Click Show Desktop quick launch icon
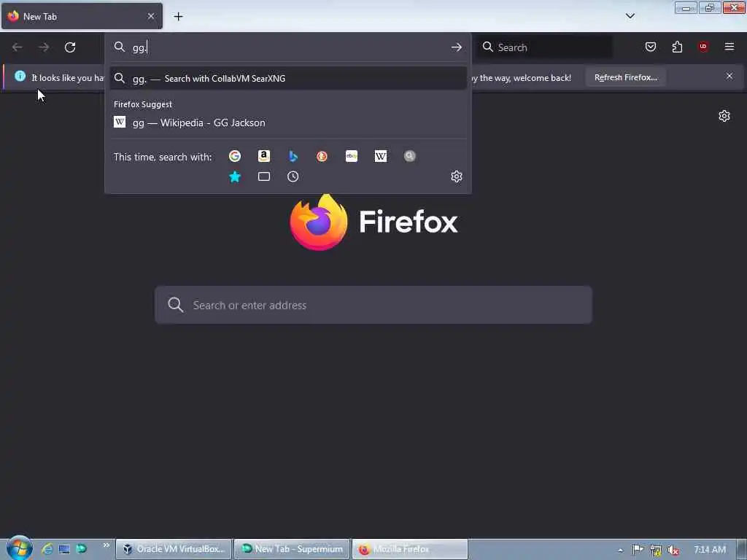Image resolution: width=747 pixels, height=560 pixels. [x=64, y=549]
